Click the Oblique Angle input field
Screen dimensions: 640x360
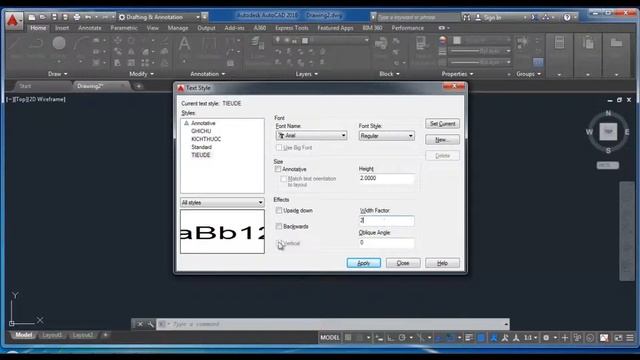click(x=387, y=243)
